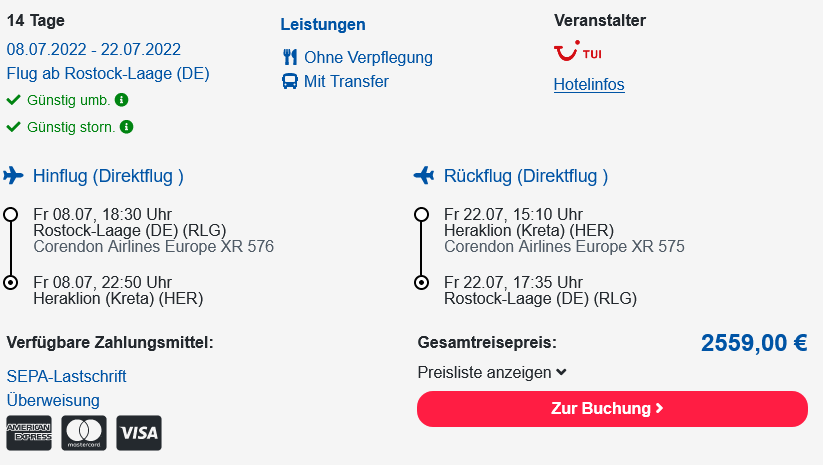This screenshot has height=469, width=823.
Task: Click the green checkmark for Günstig umb.
Action: (x=14, y=100)
